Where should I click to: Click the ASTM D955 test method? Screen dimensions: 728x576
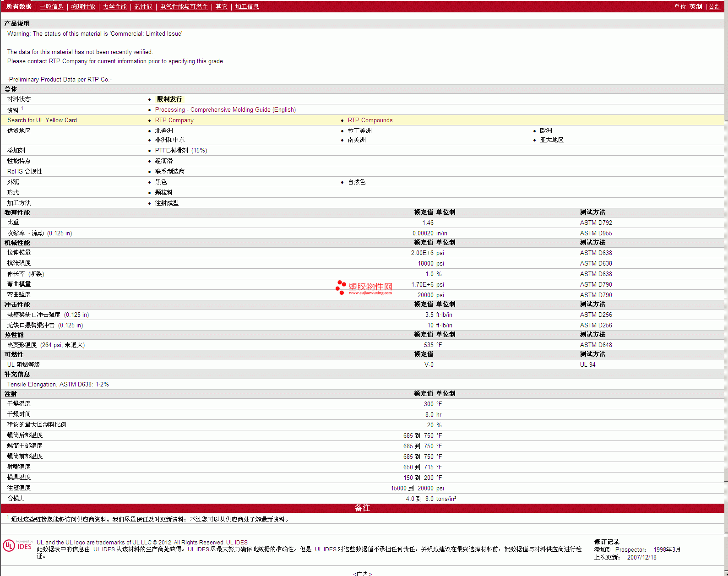click(x=596, y=233)
